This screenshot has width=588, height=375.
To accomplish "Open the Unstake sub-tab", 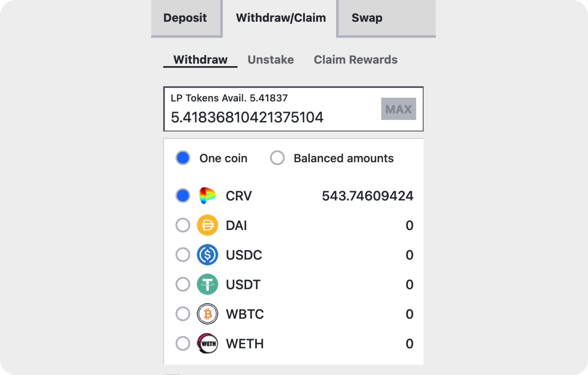I will pos(271,60).
